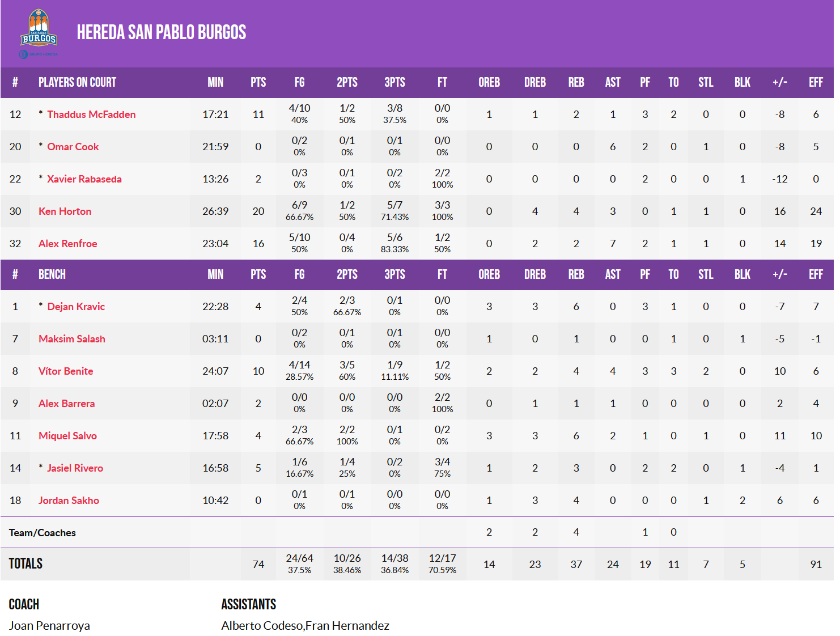Click the coach name Joan Penarroya
840x636 pixels.
click(49, 625)
